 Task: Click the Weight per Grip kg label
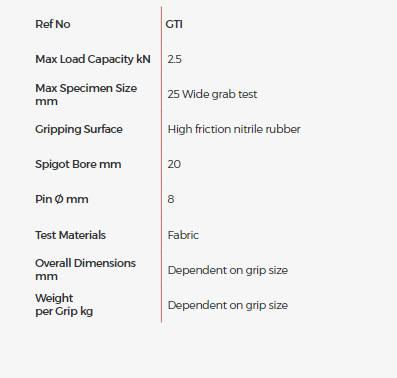(64, 305)
